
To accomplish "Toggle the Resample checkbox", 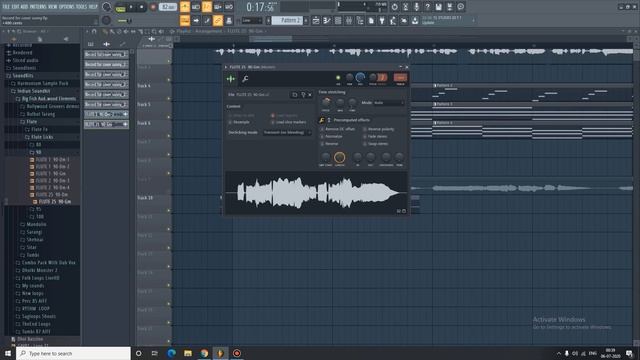I will tap(230, 122).
